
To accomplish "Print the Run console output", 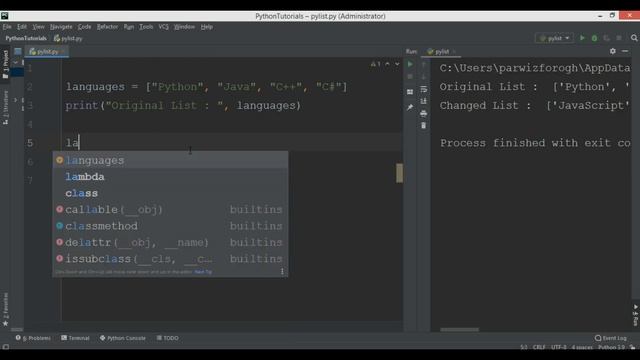I will pos(423,113).
